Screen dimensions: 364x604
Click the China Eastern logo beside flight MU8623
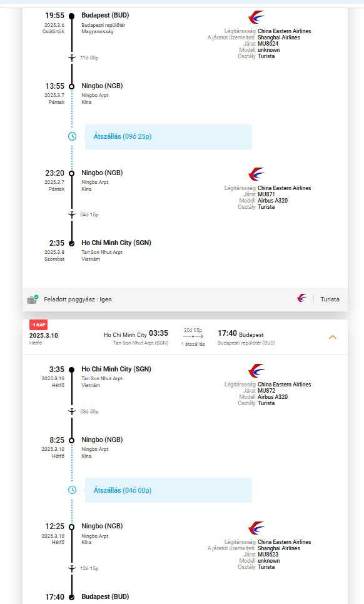(x=256, y=528)
